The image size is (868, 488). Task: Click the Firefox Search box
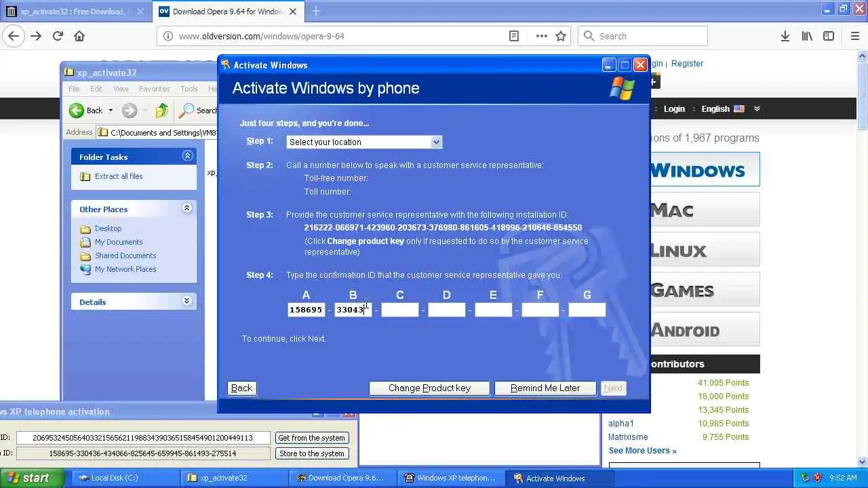tap(643, 36)
